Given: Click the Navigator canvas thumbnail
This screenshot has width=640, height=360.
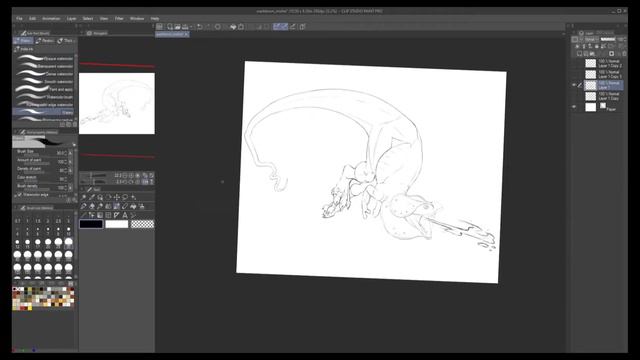Looking at the screenshot, I should 117,104.
